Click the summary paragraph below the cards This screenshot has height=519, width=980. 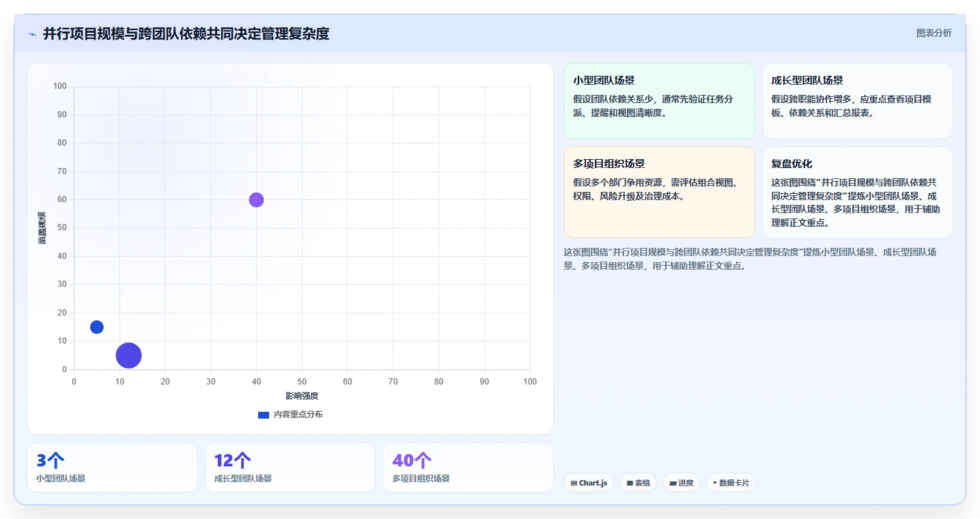[x=750, y=259]
